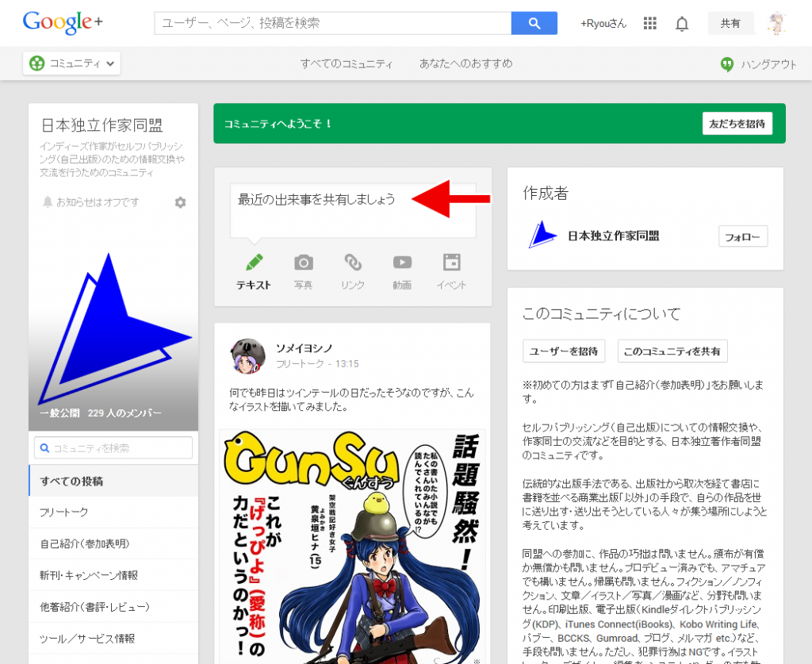
Task: Click the profile avatar in header
Action: pos(776,23)
